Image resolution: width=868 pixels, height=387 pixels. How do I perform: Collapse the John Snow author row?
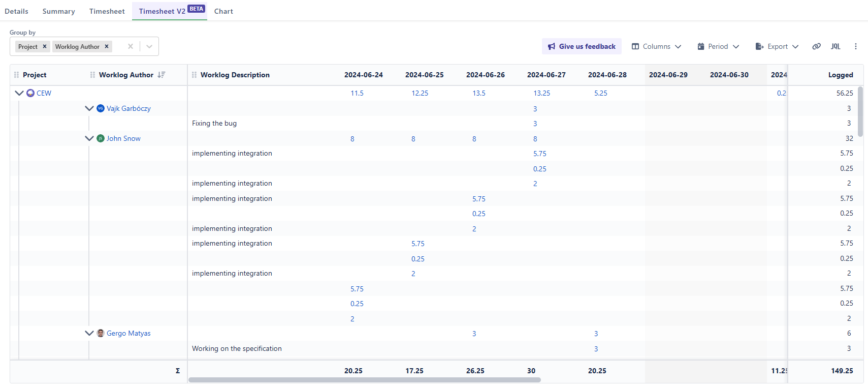coord(89,138)
